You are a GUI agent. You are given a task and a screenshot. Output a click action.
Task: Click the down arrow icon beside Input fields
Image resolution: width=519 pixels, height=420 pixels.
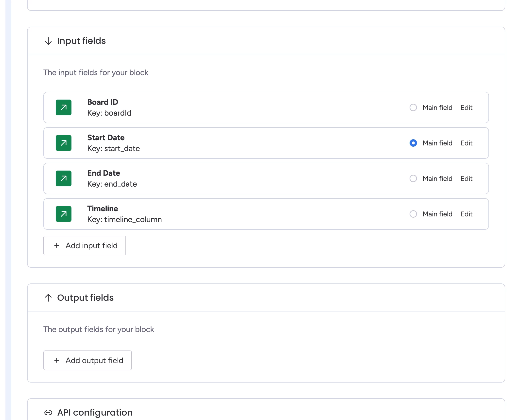(x=48, y=41)
